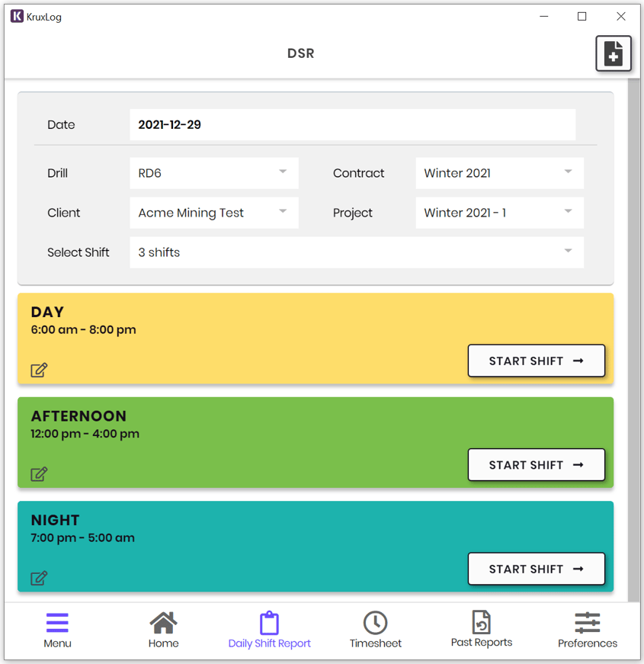Click the Date field showing 2021-12-29
Screen dimensions: 644x664
pos(352,124)
